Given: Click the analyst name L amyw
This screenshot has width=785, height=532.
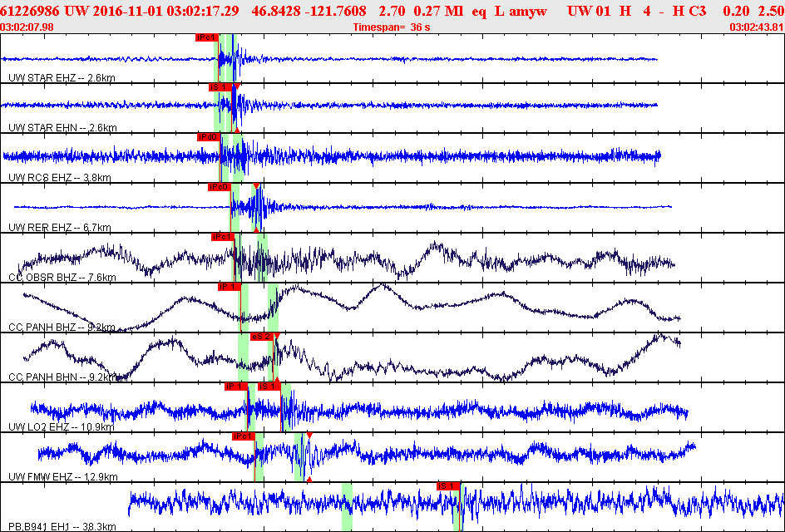Looking at the screenshot, I should (521, 11).
